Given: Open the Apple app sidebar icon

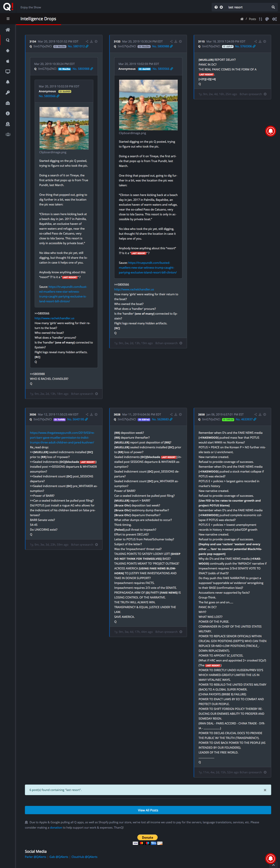Looking at the screenshot, I should click(8, 61).
